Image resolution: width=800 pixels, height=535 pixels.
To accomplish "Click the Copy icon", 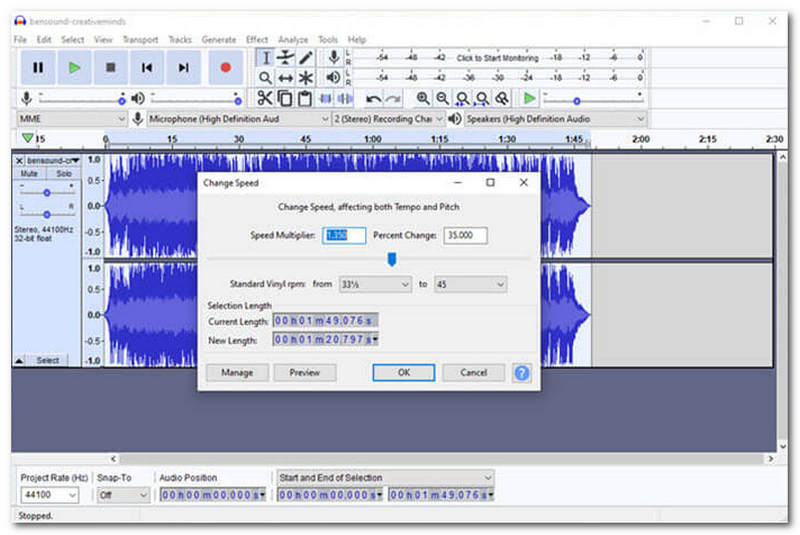I will tap(285, 98).
